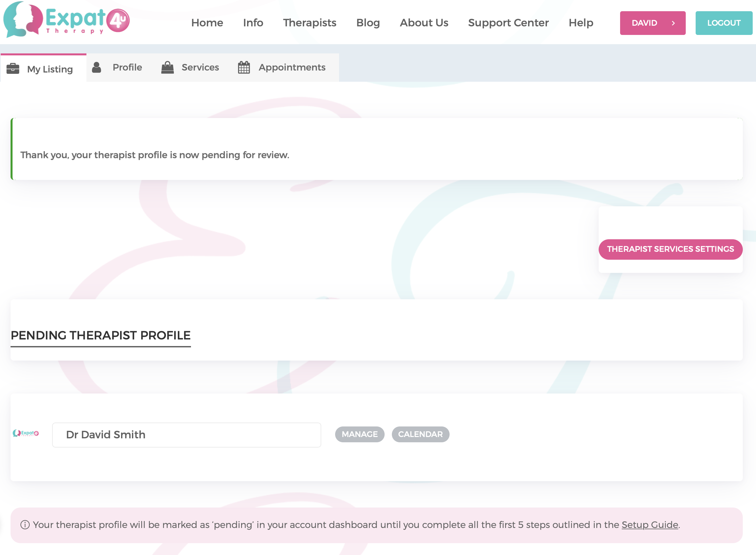
Task: Open the Appointments tab
Action: 292,68
